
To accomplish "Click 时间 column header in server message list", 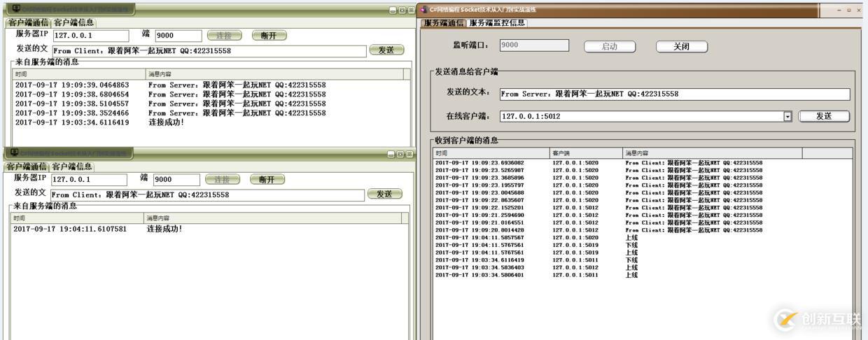I will (491, 153).
